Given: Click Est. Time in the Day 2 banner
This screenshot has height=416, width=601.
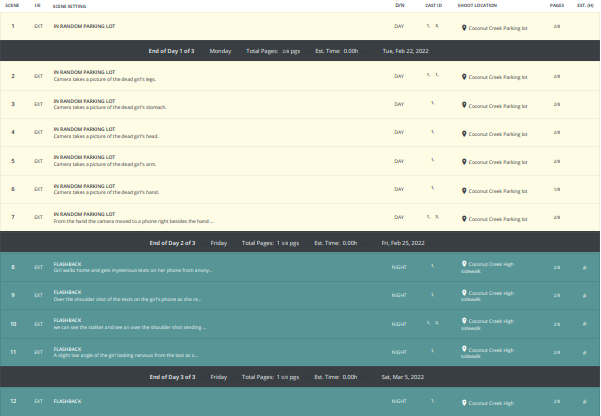Looking at the screenshot, I should pos(335,243).
